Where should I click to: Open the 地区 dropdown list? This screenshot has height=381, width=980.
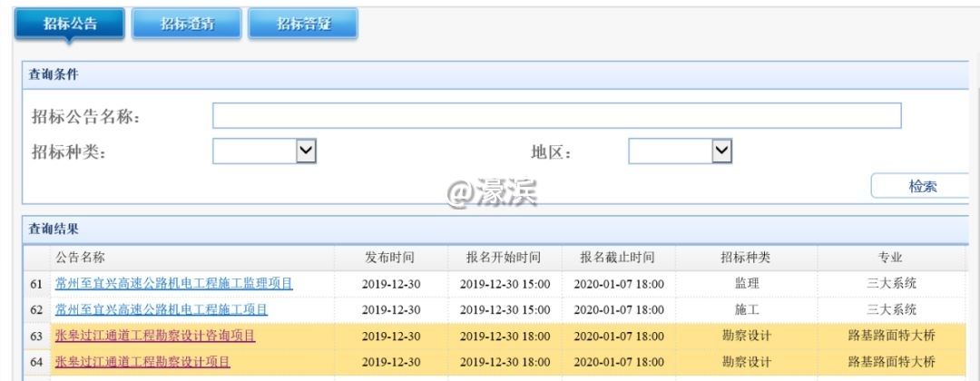680,151
